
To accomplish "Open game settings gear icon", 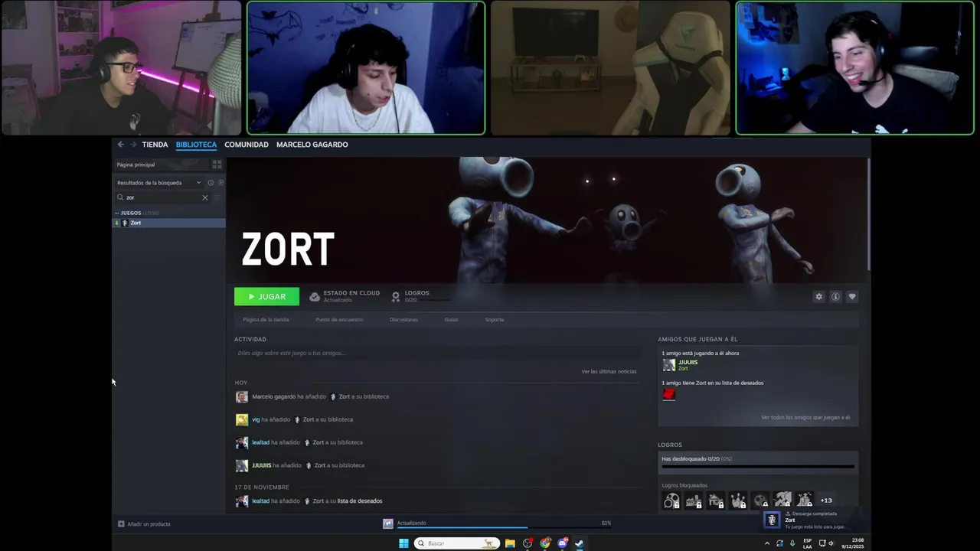I will click(818, 297).
